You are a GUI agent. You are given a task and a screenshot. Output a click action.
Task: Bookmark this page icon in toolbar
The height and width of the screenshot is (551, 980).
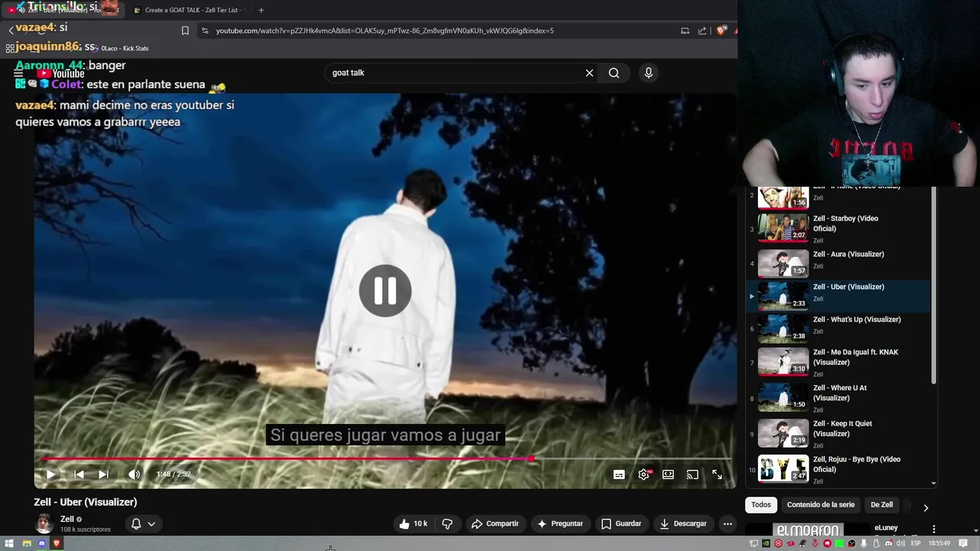(x=185, y=31)
